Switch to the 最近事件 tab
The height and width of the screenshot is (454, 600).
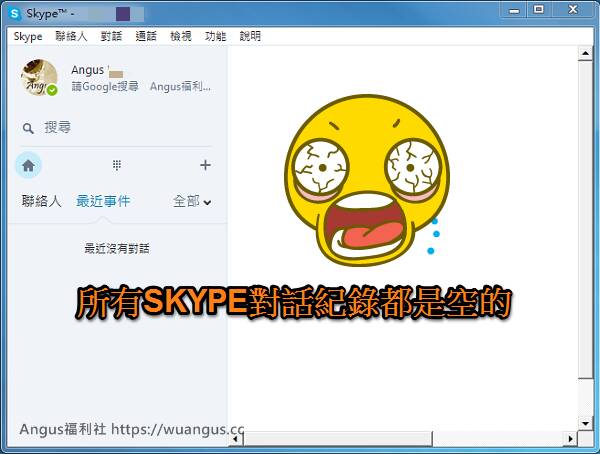103,201
